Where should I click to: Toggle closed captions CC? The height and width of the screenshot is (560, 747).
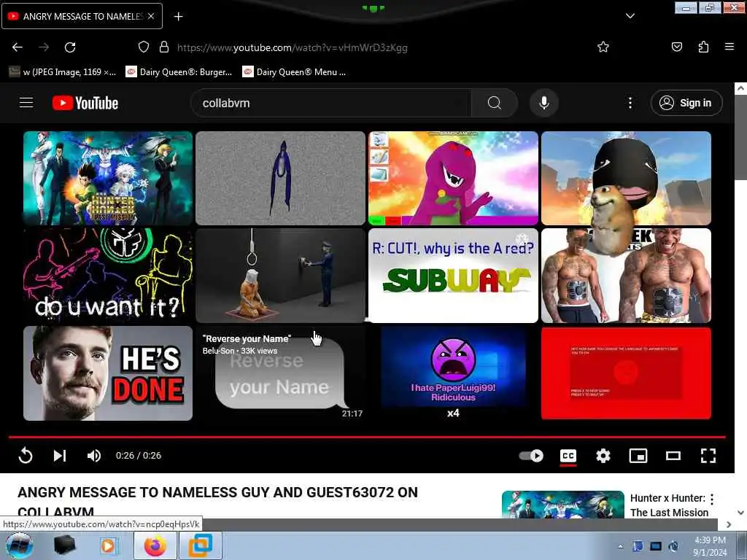point(568,456)
